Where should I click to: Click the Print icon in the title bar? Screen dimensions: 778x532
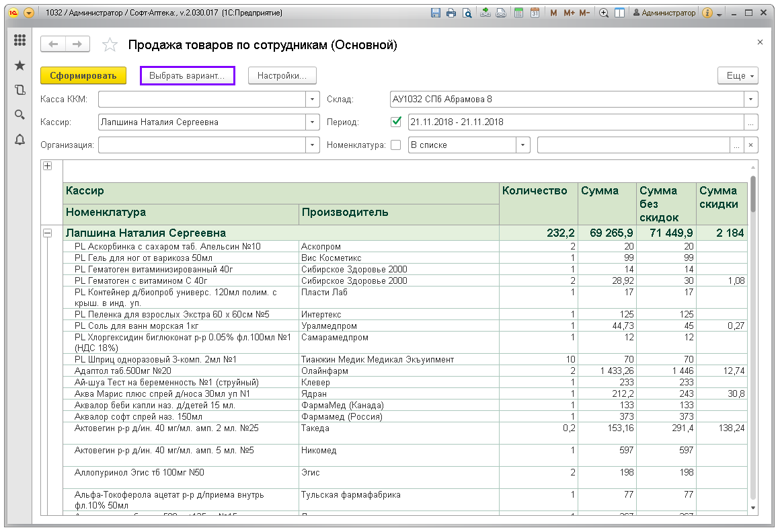(451, 13)
